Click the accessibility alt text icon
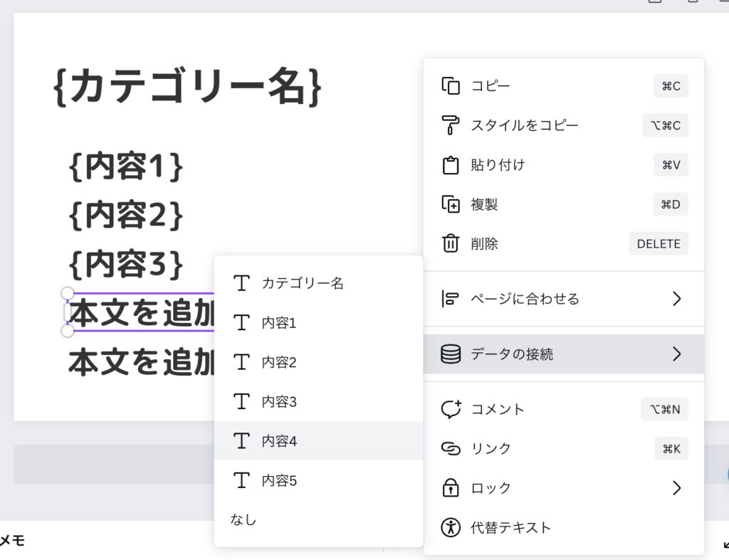Viewport: 729px width, 560px height. click(451, 527)
